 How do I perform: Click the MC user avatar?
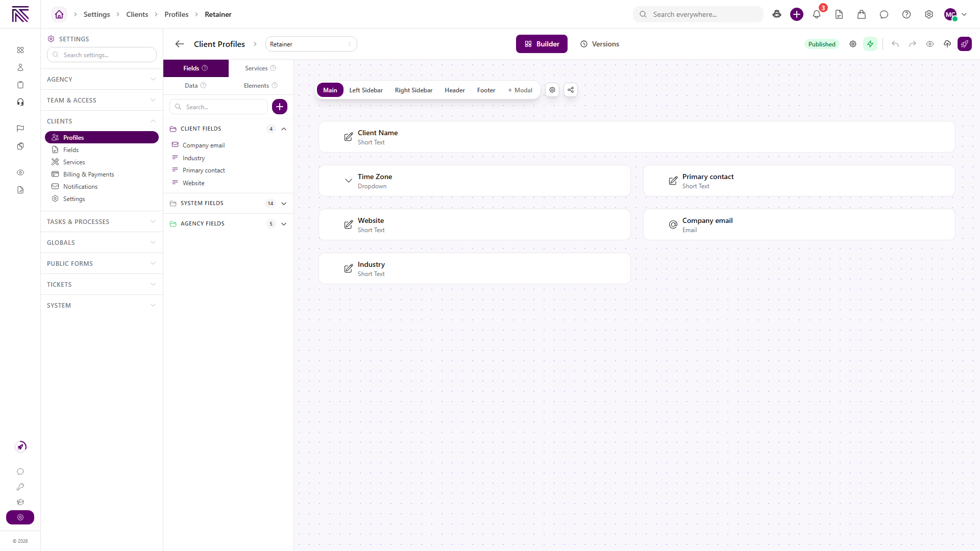tap(950, 14)
